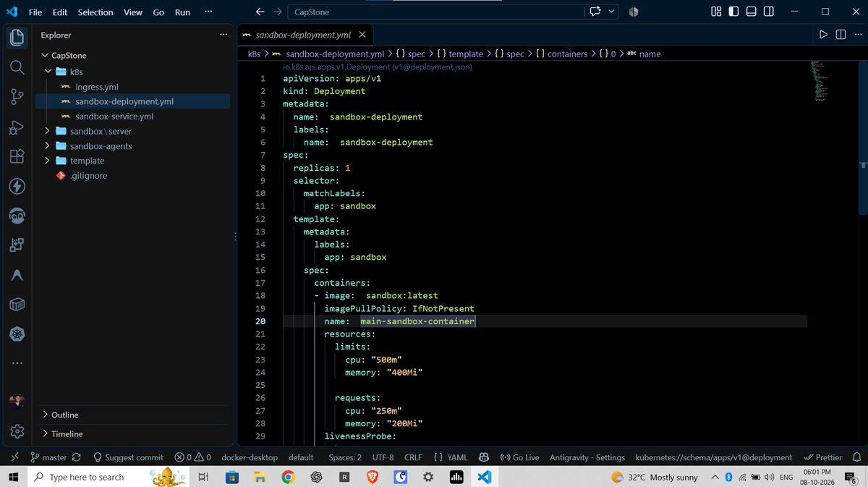Toggle primary side bar visibility
Image resolution: width=868 pixels, height=487 pixels.
734,12
